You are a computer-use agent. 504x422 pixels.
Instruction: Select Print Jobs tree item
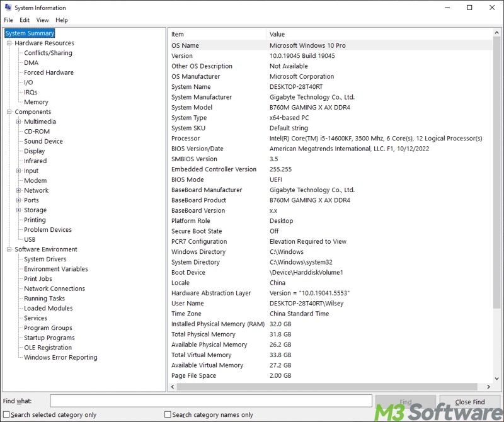coord(38,278)
